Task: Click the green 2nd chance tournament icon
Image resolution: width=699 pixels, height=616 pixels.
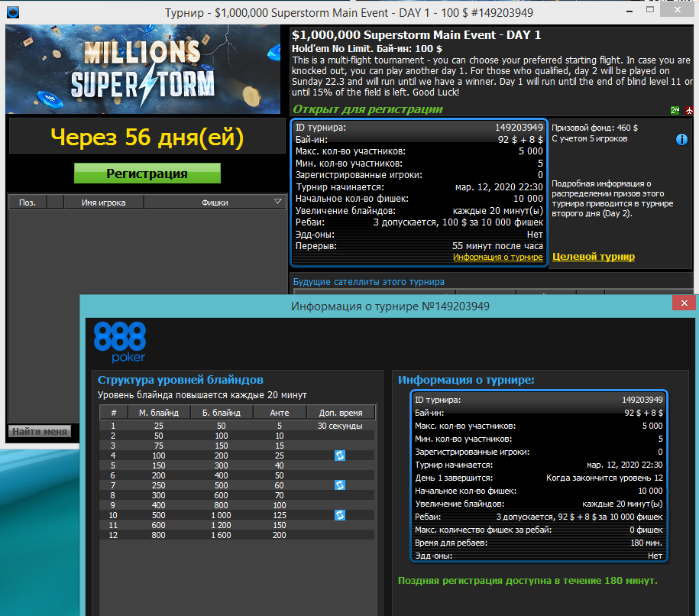Action: [x=675, y=110]
